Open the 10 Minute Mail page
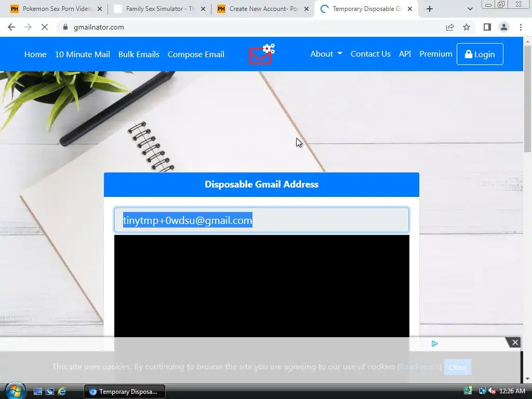Viewport: 532px width, 399px height. coord(83,54)
